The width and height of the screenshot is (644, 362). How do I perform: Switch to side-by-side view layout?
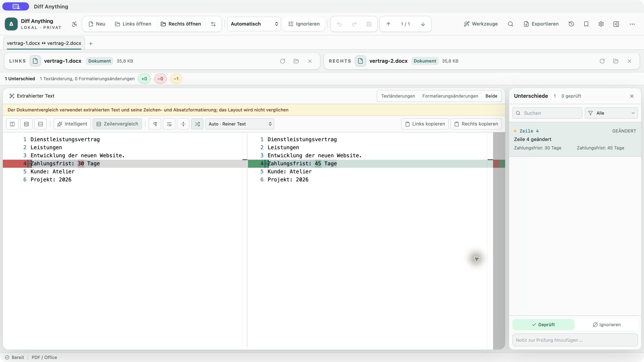pyautogui.click(x=12, y=124)
